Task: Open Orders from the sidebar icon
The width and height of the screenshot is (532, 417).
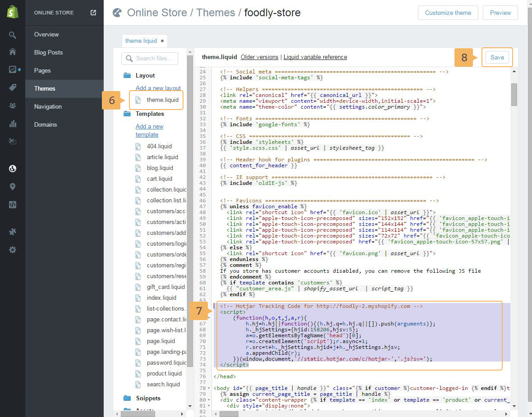Action: pos(13,70)
